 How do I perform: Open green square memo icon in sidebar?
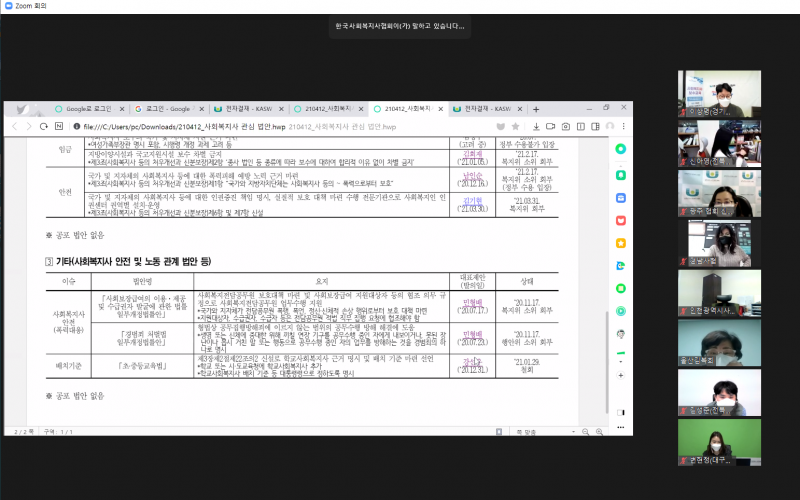pyautogui.click(x=620, y=288)
